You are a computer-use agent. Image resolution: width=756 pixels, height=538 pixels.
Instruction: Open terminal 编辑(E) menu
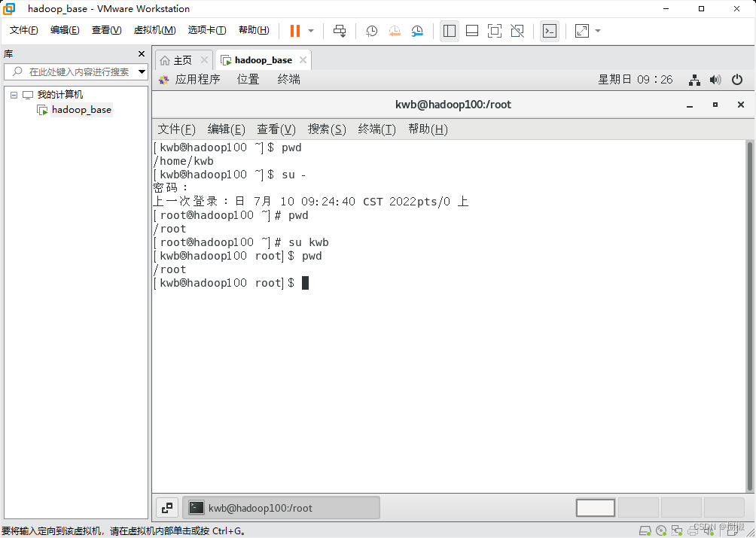click(226, 129)
